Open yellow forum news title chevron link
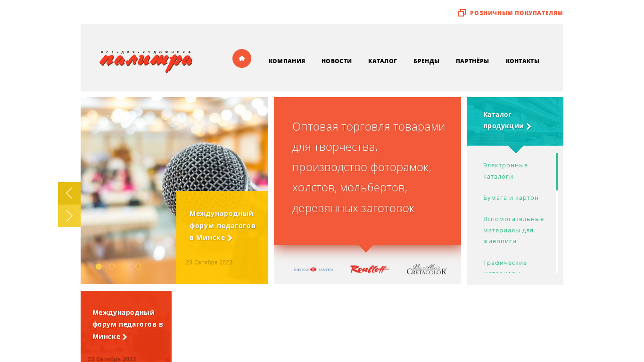644x362 pixels. click(x=223, y=226)
